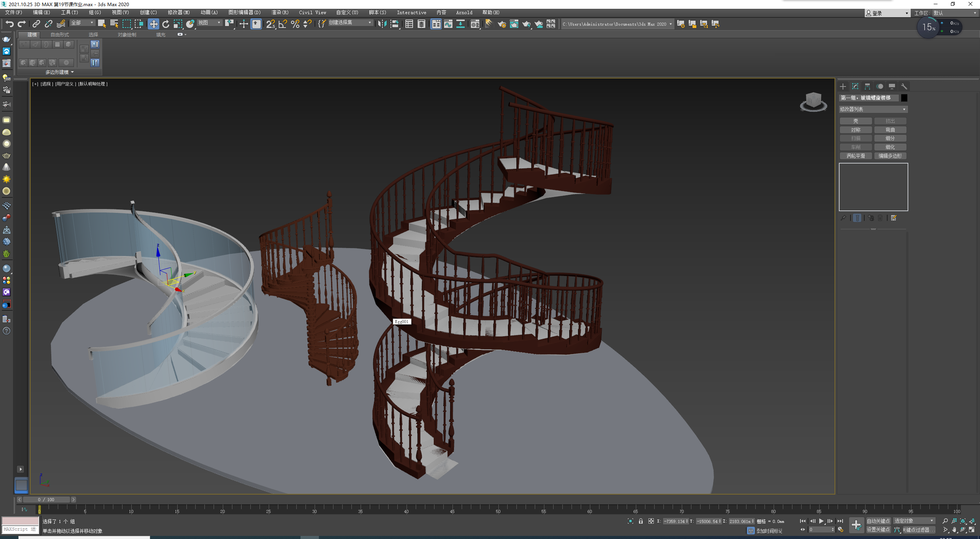Toggle the selection lock icon
The height and width of the screenshot is (539, 980).
tap(641, 521)
